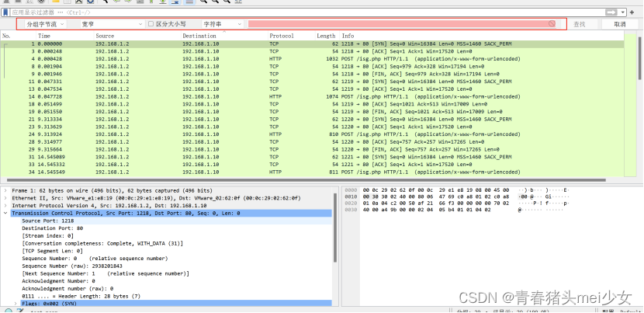
Task: Expand the Frame 1 details row
Action: pos(5,191)
